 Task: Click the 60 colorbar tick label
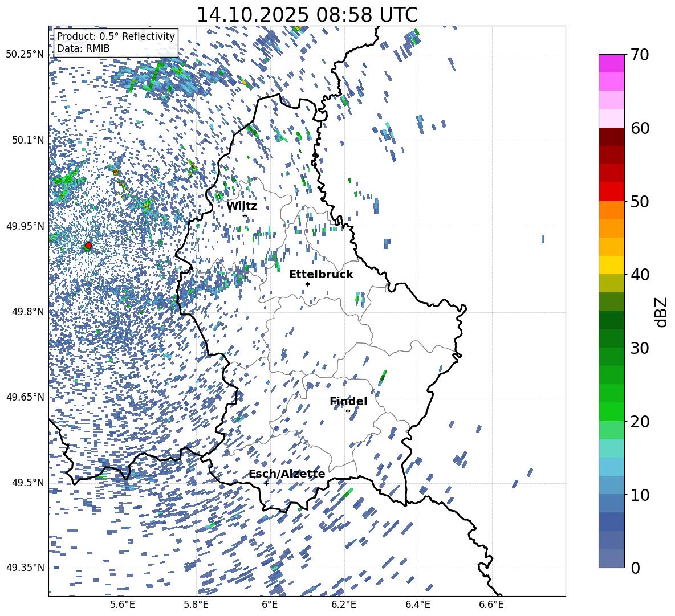640,128
